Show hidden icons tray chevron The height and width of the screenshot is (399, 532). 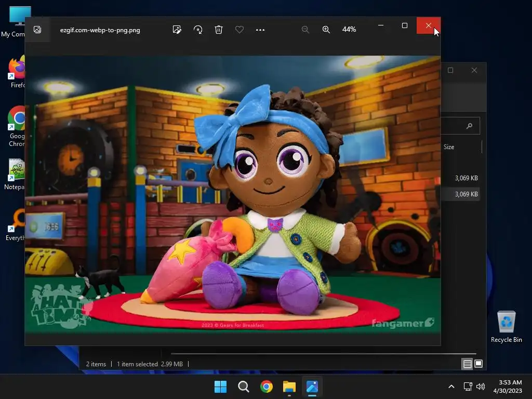[x=451, y=387]
